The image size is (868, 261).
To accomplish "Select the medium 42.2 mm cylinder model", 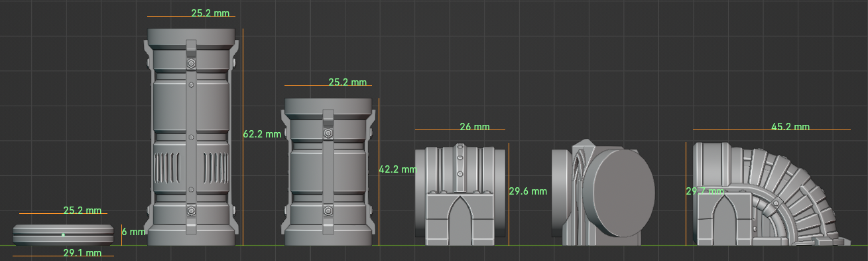I will coord(328,172).
